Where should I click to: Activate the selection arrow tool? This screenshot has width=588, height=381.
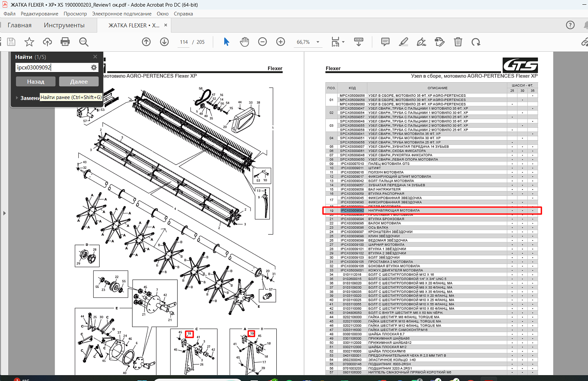tap(226, 42)
